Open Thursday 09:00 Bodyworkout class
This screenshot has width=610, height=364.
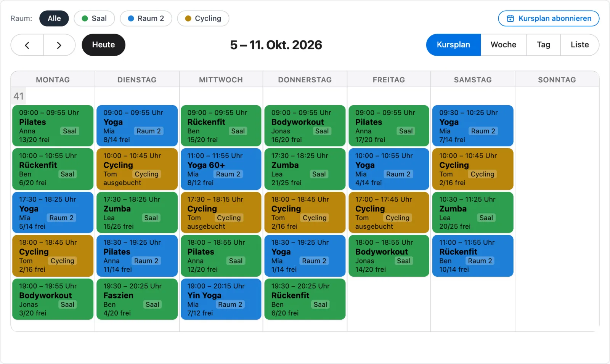[x=305, y=126]
